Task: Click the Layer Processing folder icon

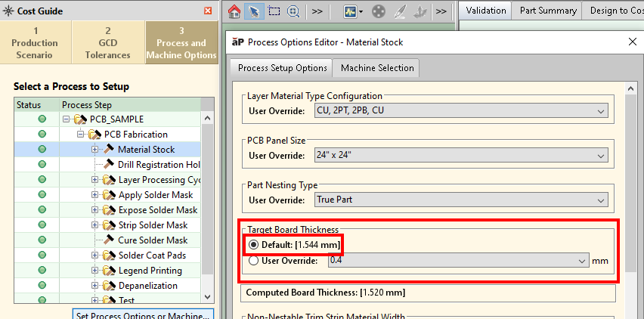Action: (x=110, y=180)
